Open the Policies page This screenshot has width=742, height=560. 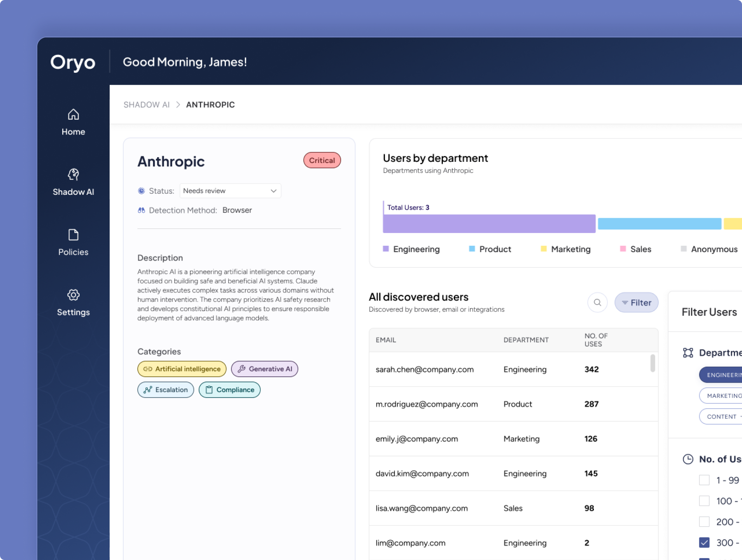(x=73, y=242)
